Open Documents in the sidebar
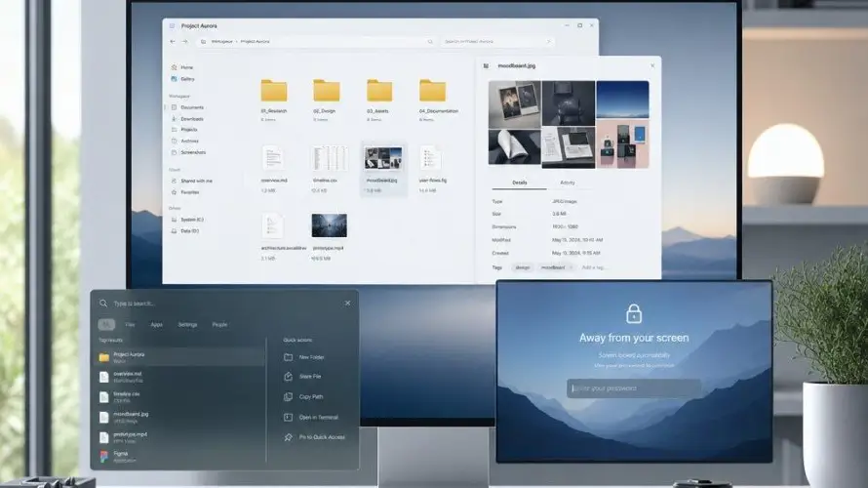Screen dimensions: 868x488 pyautogui.click(x=187, y=107)
